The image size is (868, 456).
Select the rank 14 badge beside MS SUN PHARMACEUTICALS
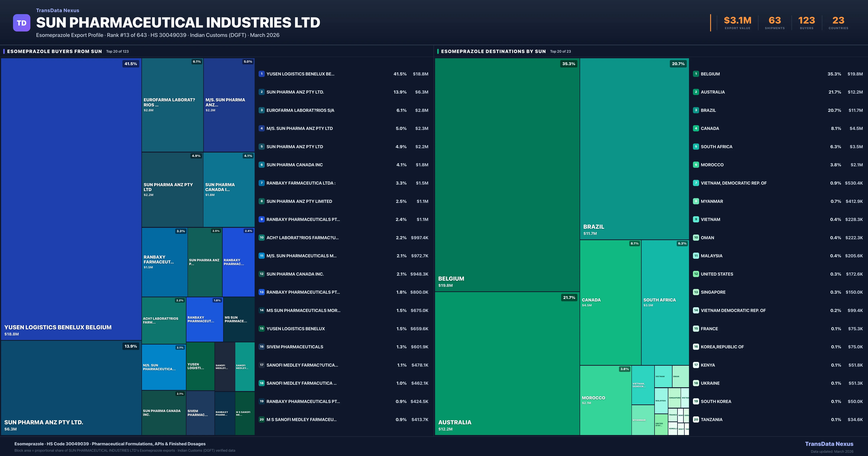coord(261,310)
